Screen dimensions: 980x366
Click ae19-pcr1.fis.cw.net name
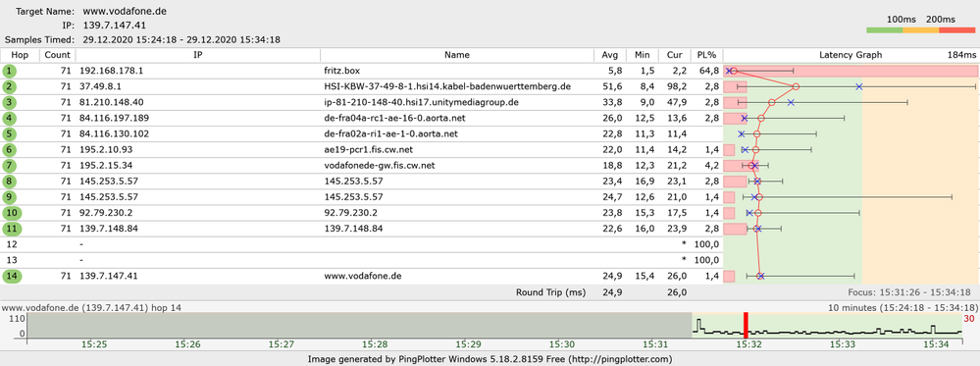[x=369, y=149]
